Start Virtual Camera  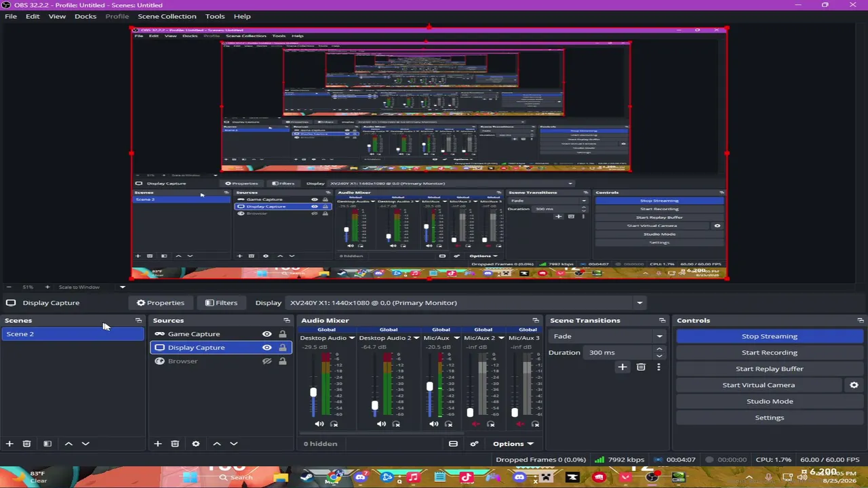click(759, 385)
